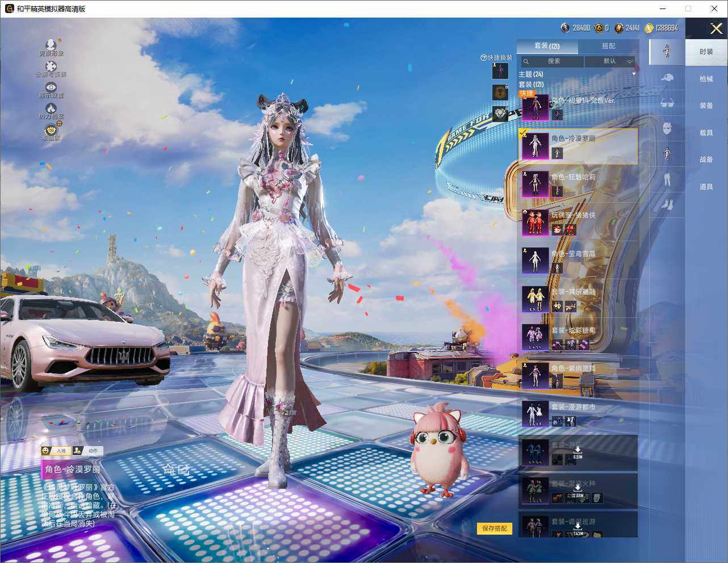Click the bronze token icon beside 24141

(619, 28)
